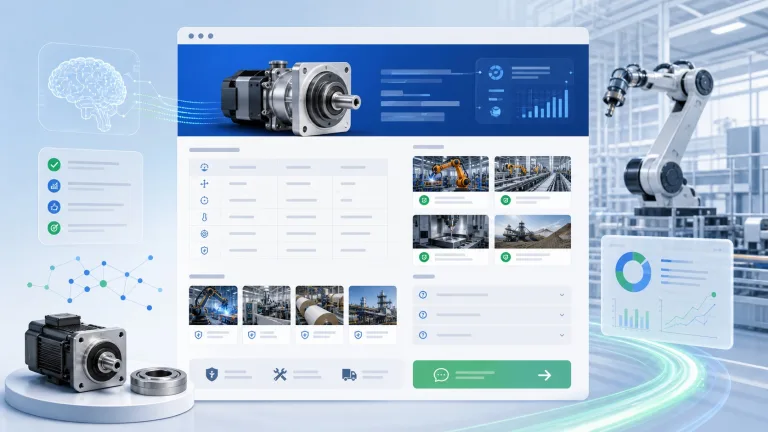Click the green icon under the mining plant photo

[505, 257]
